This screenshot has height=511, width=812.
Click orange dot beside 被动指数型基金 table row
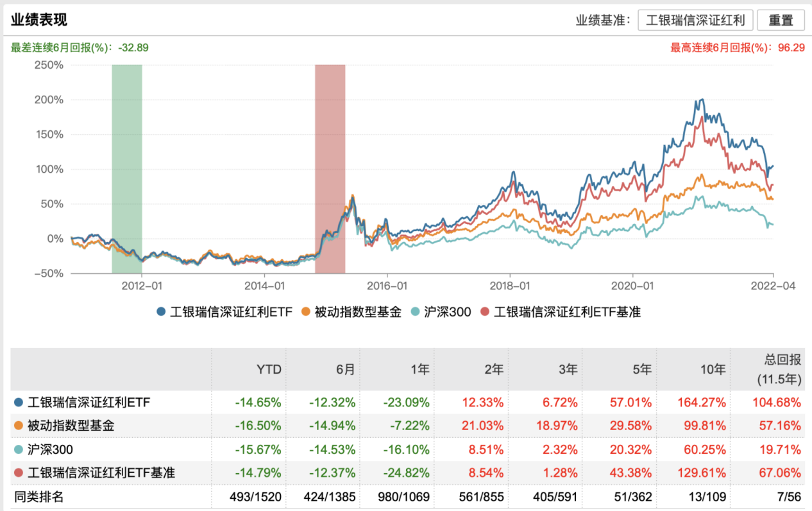[x=18, y=426]
